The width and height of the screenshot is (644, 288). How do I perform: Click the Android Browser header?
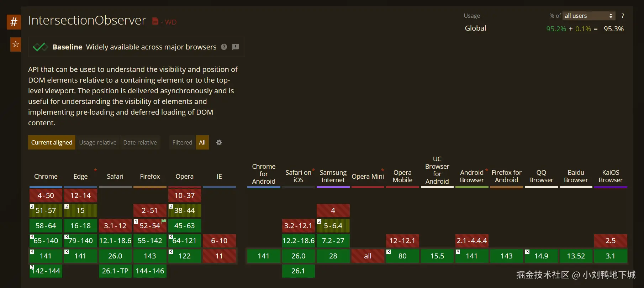472,176
